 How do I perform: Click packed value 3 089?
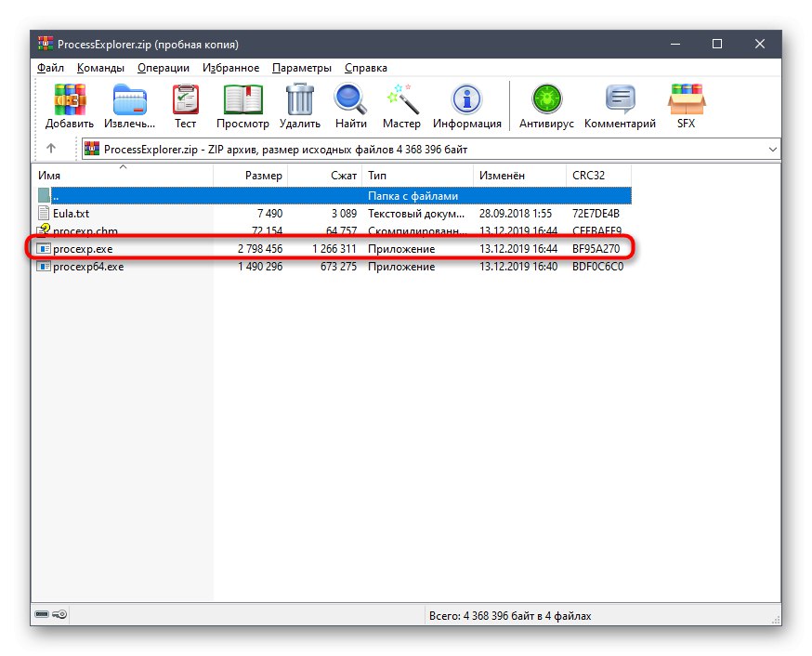coord(344,214)
